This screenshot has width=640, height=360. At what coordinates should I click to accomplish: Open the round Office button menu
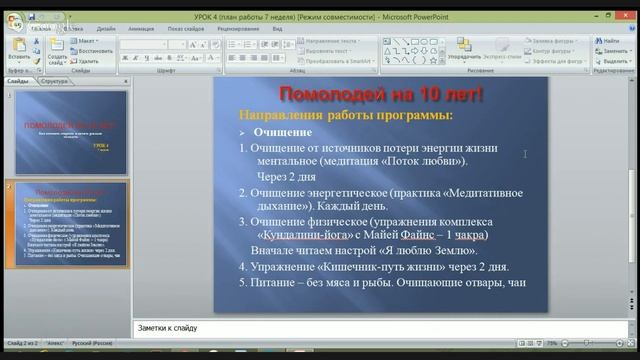click(x=15, y=22)
